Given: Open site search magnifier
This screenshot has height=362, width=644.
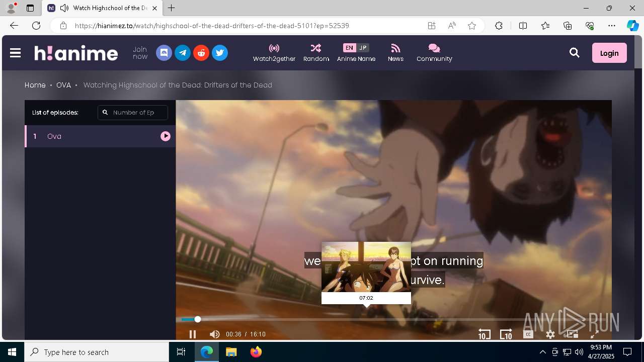Looking at the screenshot, I should coord(575,53).
